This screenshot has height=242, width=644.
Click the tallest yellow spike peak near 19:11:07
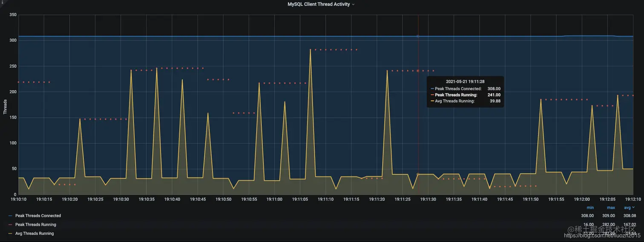310,50
